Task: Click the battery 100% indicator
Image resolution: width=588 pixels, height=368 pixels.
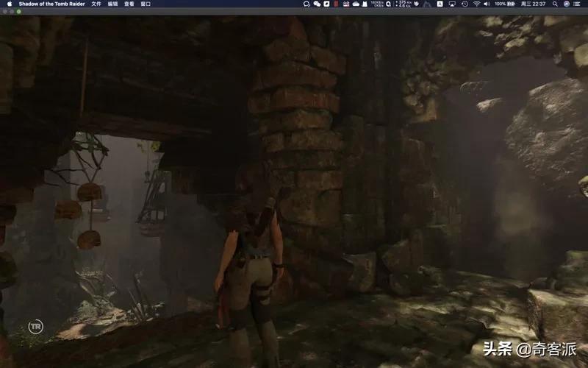Action: tap(504, 4)
